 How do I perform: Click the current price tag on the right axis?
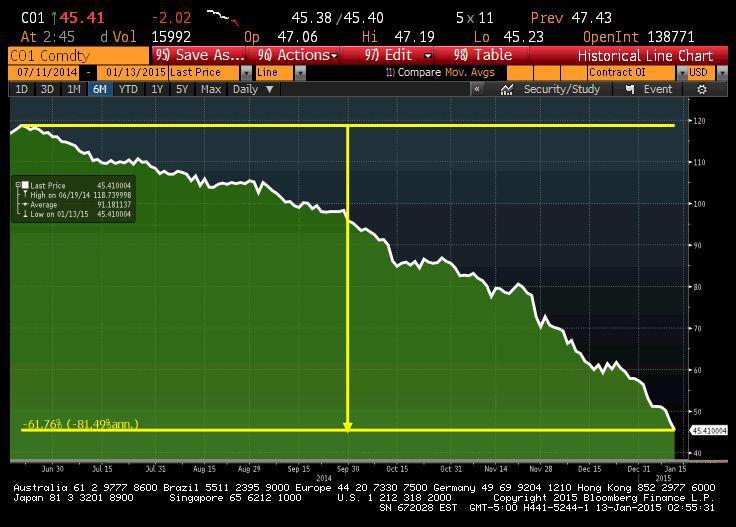click(x=708, y=430)
